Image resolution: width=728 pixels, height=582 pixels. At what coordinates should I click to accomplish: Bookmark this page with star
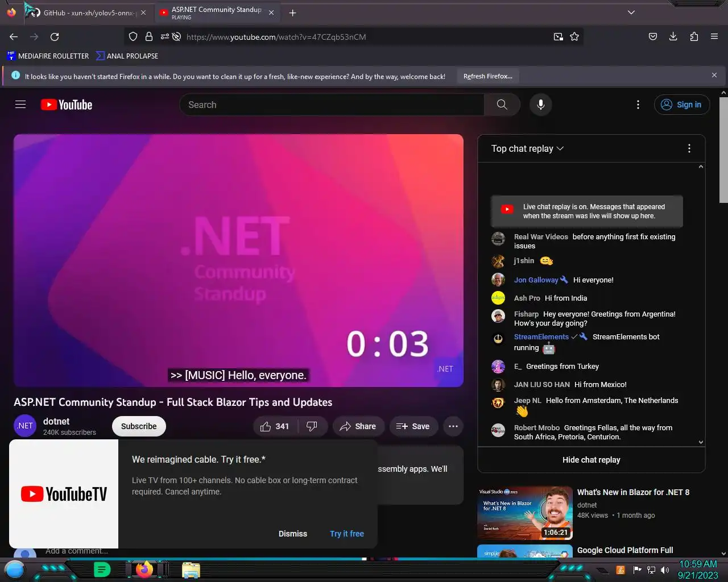click(x=574, y=37)
